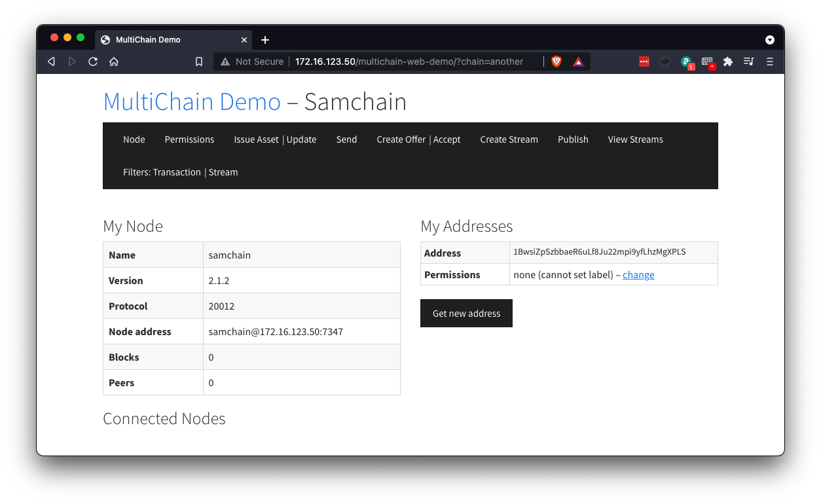Click the browser forward arrow
This screenshot has height=504, width=821.
pos(72,62)
